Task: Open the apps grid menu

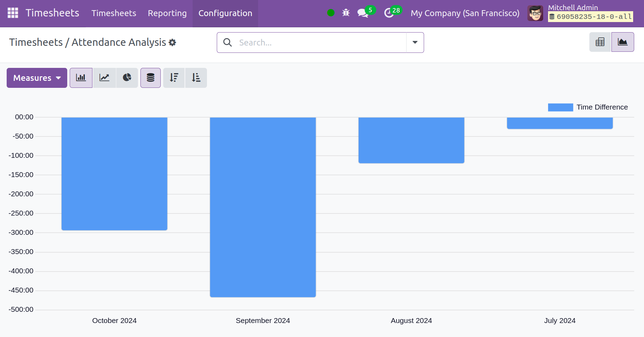Action: point(13,13)
